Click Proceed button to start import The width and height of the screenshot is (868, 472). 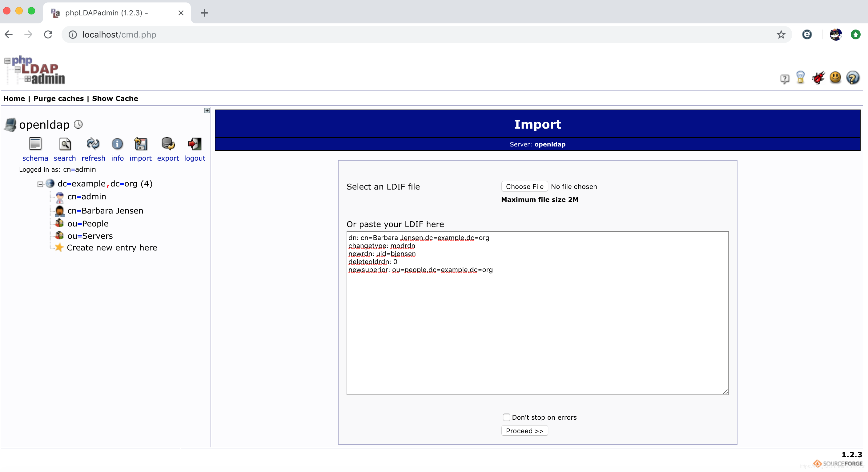(x=524, y=431)
